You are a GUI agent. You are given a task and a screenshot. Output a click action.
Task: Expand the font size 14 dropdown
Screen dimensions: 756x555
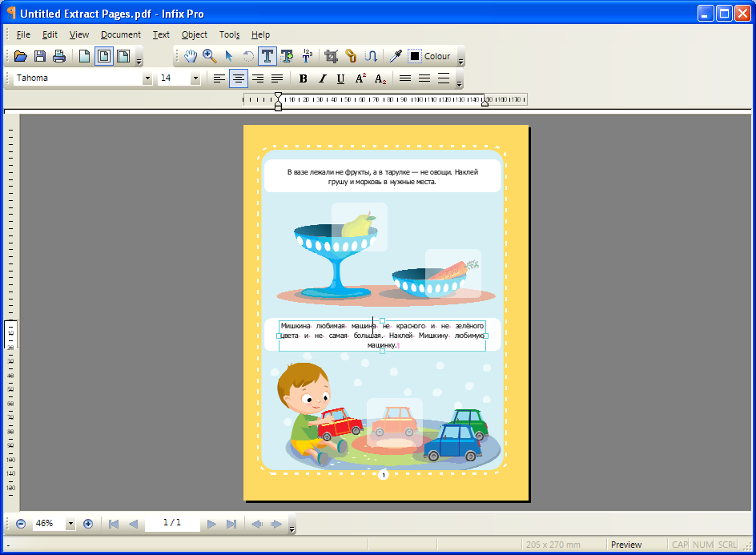pyautogui.click(x=195, y=78)
